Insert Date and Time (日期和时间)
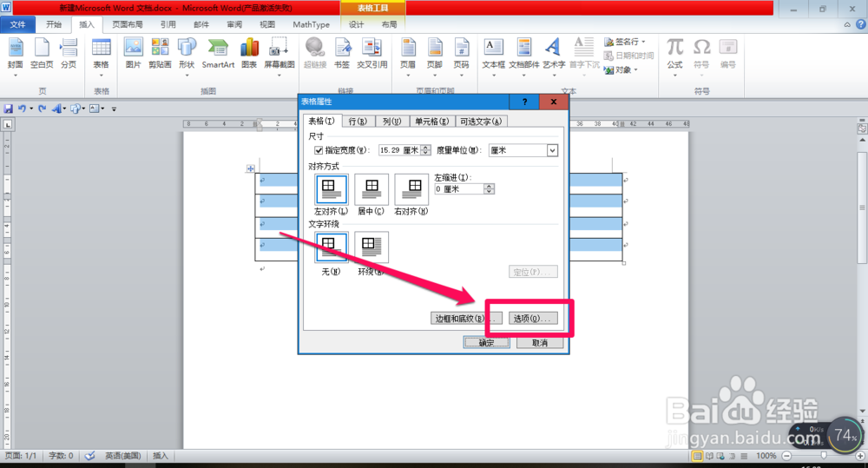Screen dimensions: 868x468 (x=628, y=56)
